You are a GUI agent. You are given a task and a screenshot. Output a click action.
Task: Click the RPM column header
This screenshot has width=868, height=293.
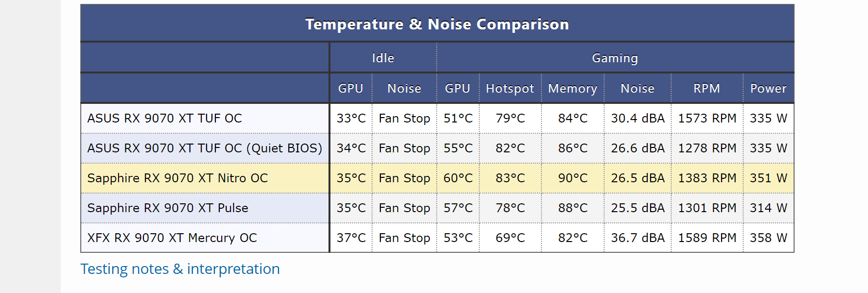pyautogui.click(x=707, y=88)
